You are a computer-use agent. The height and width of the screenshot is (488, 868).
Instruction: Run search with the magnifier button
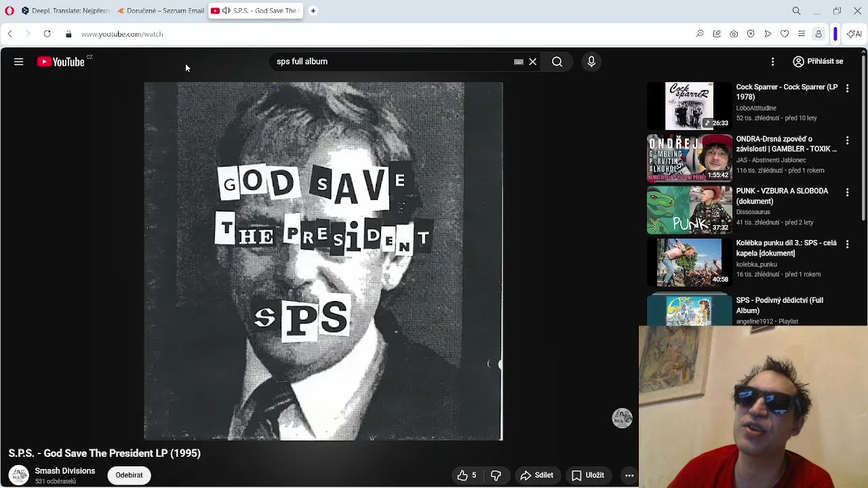(557, 62)
